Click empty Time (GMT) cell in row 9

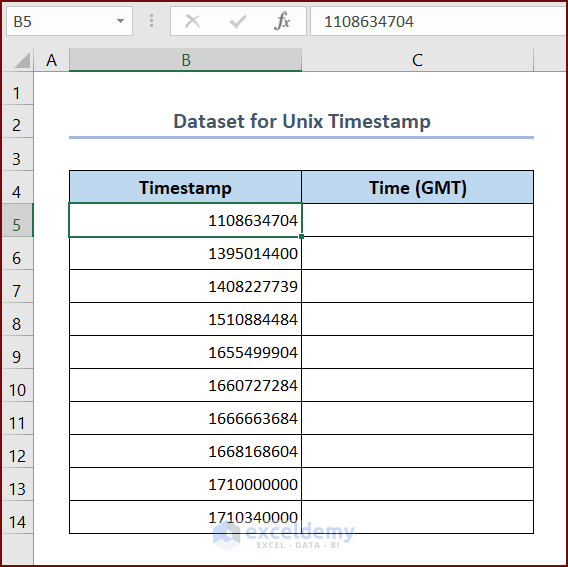417,352
